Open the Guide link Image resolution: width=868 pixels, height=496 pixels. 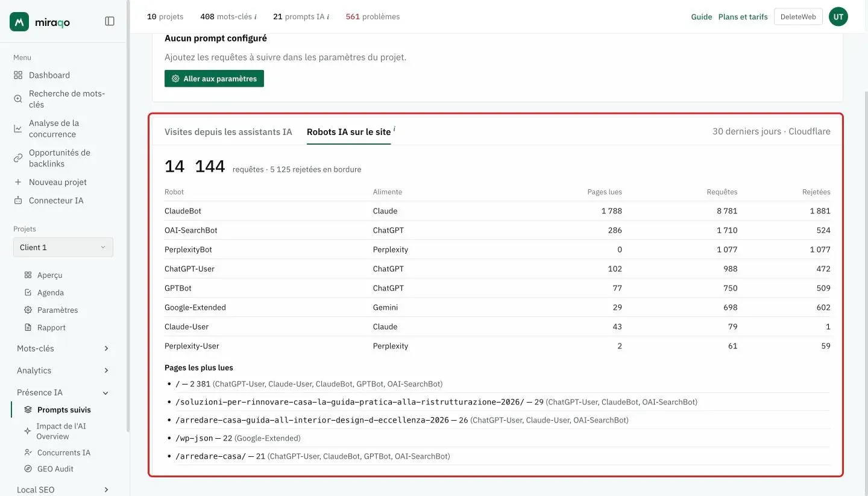click(702, 17)
